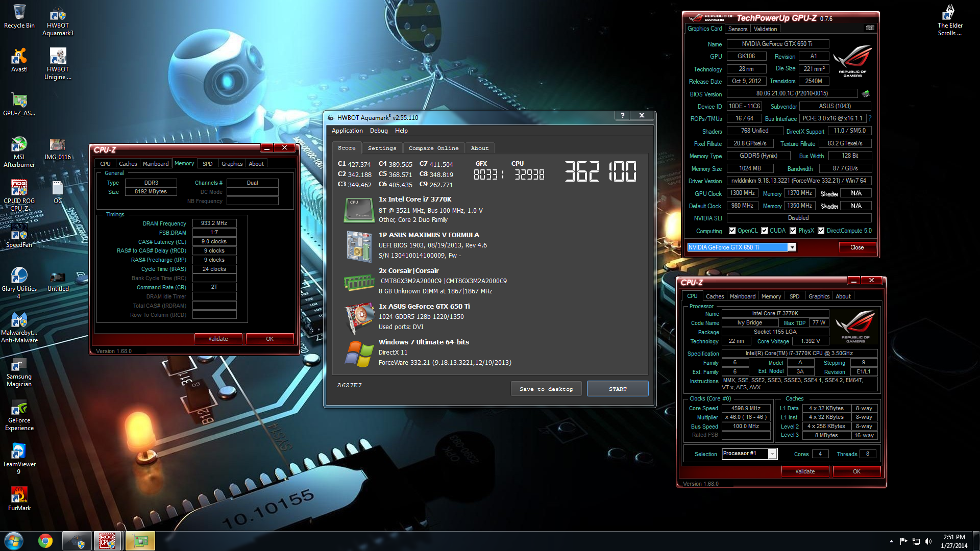Open Malwarebytes Anti-Malware desktop icon
Image resolution: width=980 pixels, height=551 pixels.
19,328
